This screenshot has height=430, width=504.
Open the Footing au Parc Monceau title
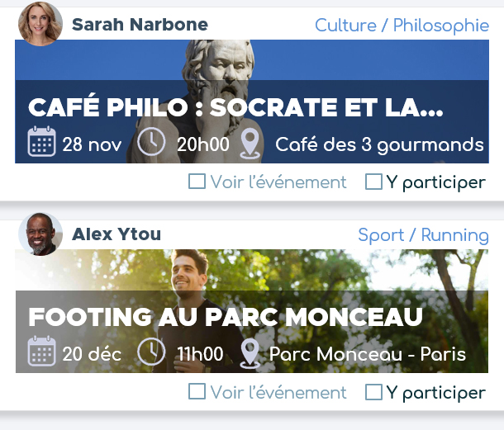coord(226,317)
